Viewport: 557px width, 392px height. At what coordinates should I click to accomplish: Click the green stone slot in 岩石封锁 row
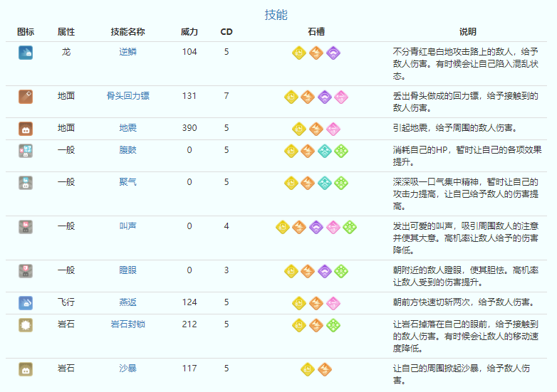[x=333, y=325]
